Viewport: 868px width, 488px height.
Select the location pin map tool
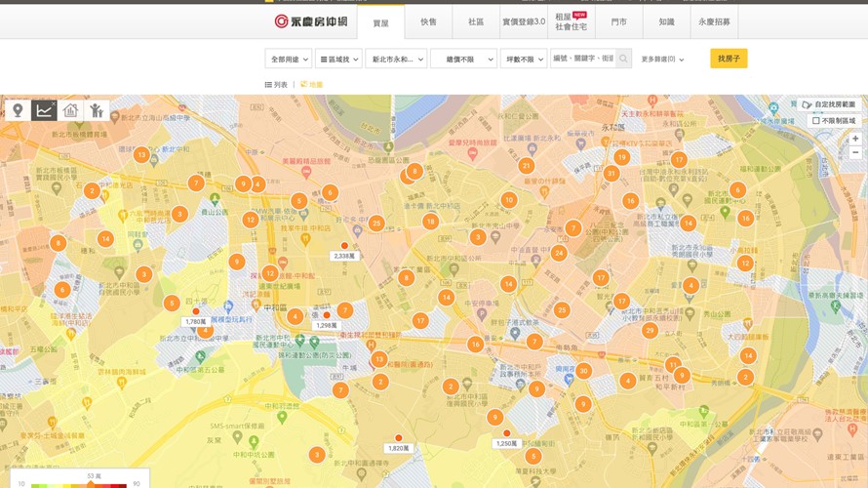tap(18, 110)
